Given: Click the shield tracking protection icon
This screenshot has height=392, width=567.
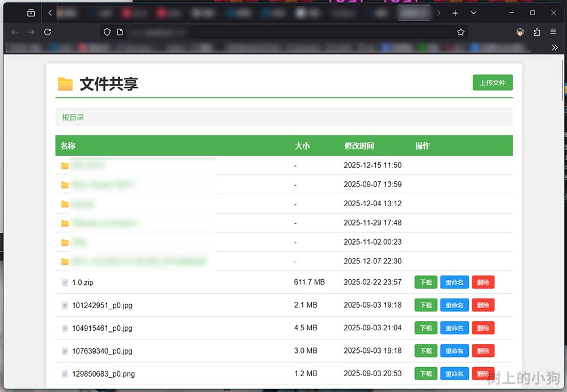Looking at the screenshot, I should tap(107, 32).
